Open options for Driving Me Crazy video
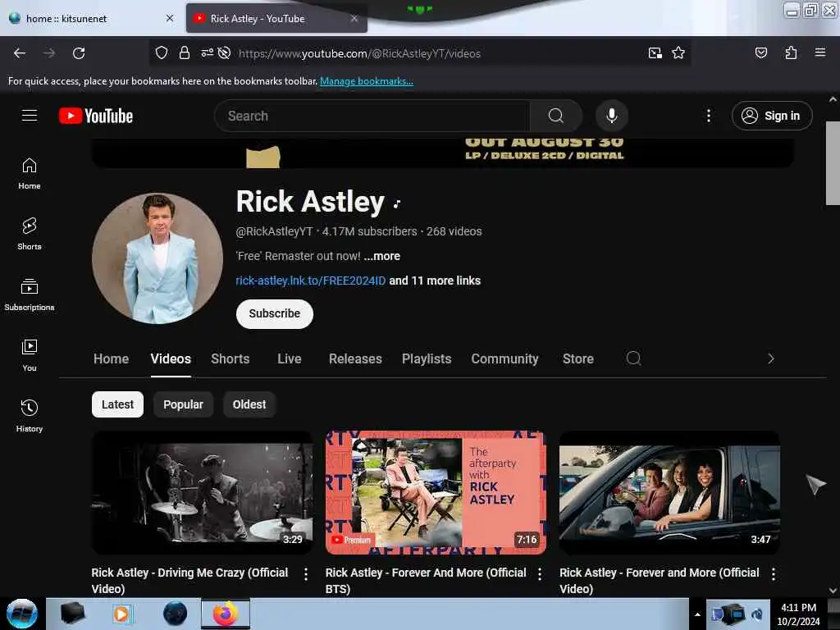 (x=305, y=573)
